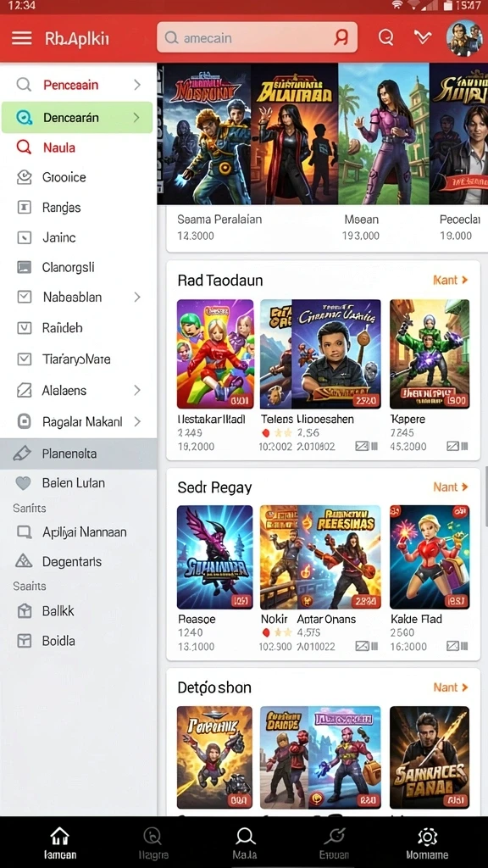
Task: Click the search field with 'amecain'
Action: [257, 37]
